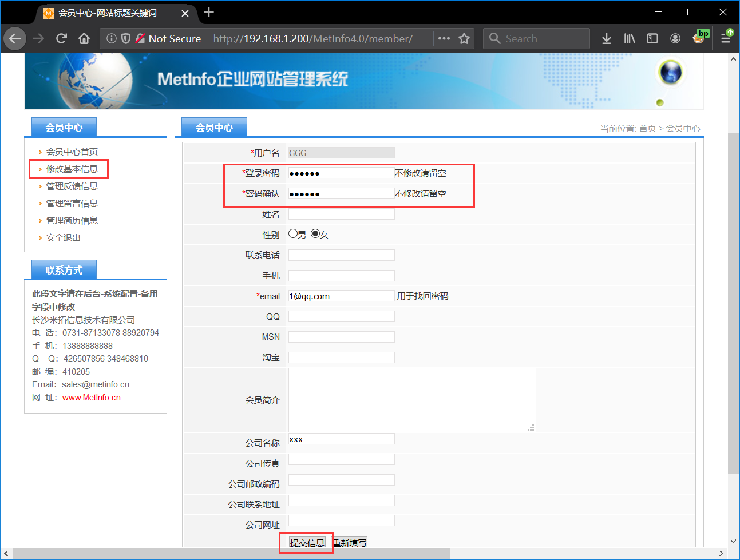
Task: Open a new browser tab
Action: pyautogui.click(x=209, y=12)
